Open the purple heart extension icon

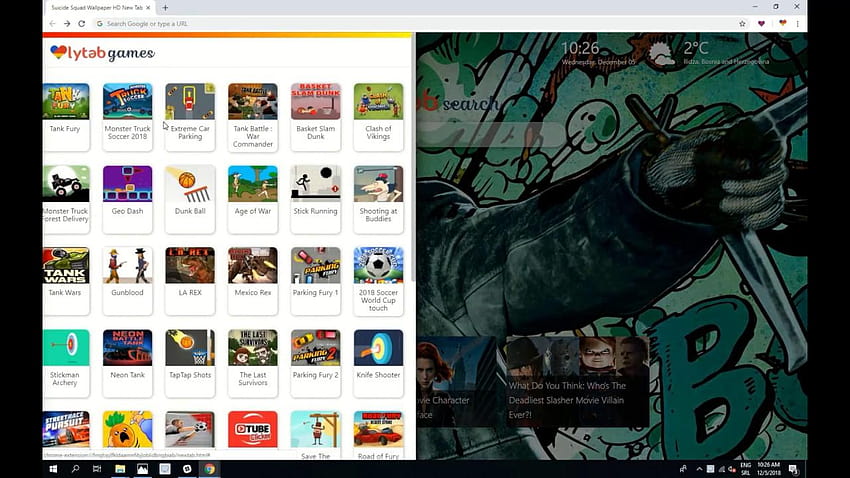tap(761, 23)
